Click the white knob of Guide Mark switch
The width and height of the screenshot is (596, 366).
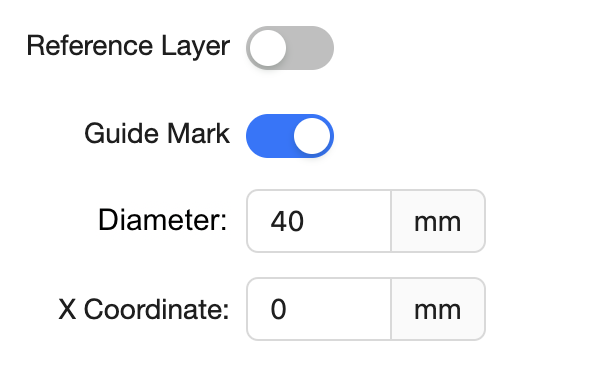pyautogui.click(x=312, y=136)
